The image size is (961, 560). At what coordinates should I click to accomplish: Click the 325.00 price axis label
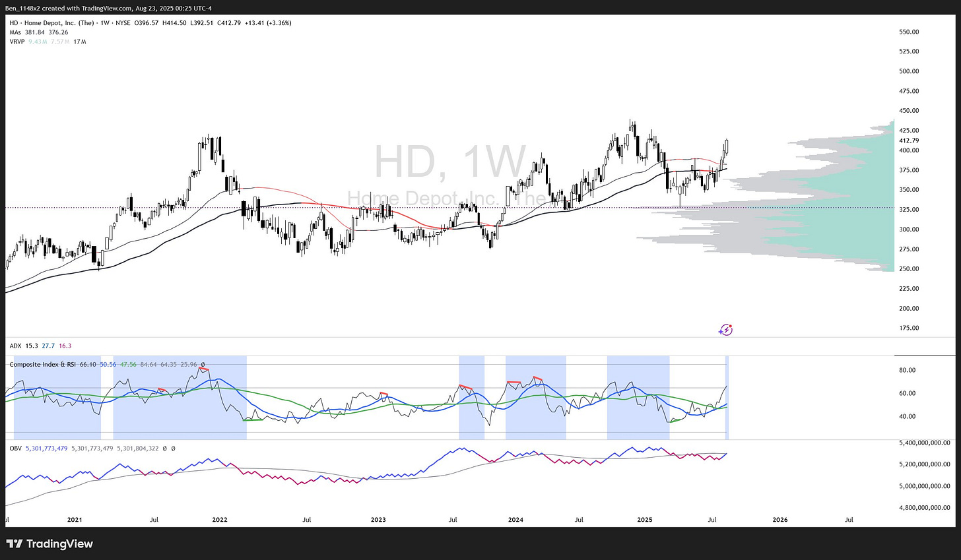(x=909, y=210)
